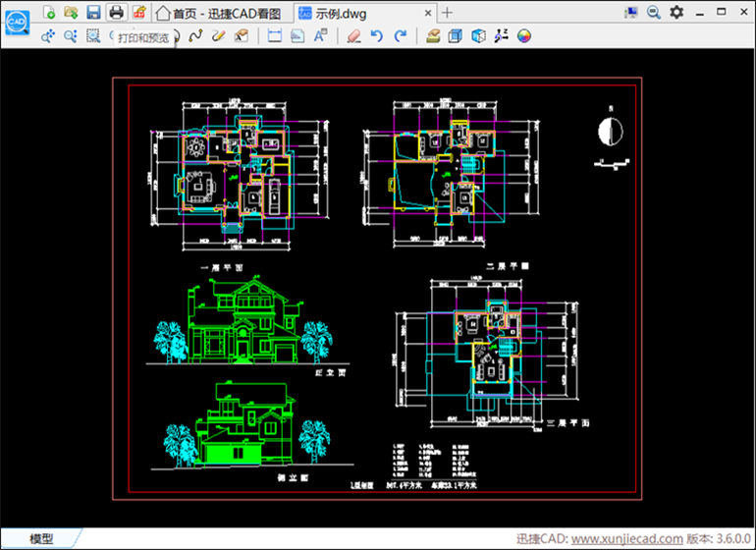Viewport: 756px width, 550px height.
Task: Click the text annotation tool
Action: tap(320, 36)
